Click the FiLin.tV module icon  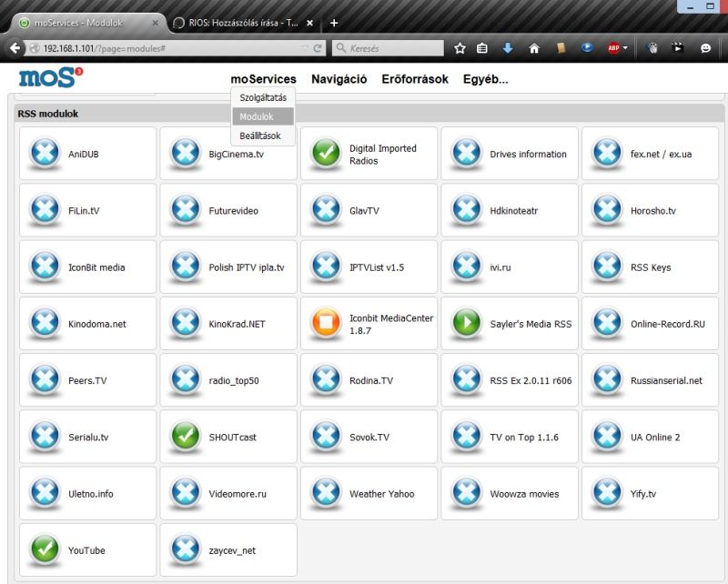pos(45,208)
